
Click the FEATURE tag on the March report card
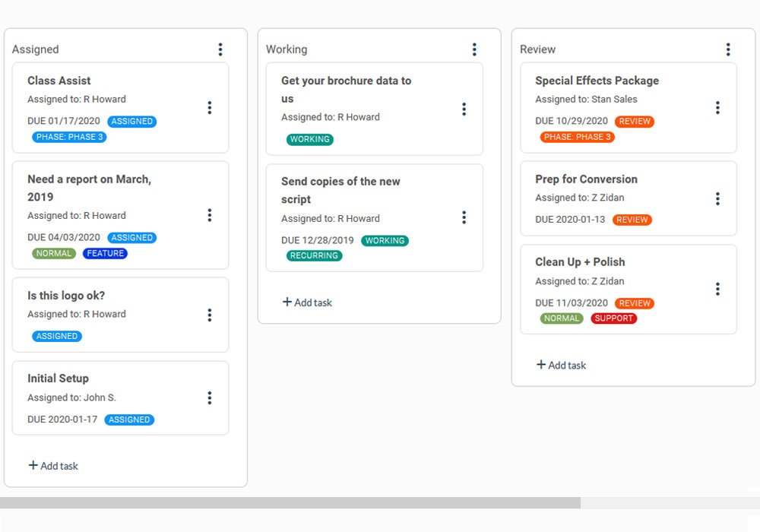pos(105,253)
